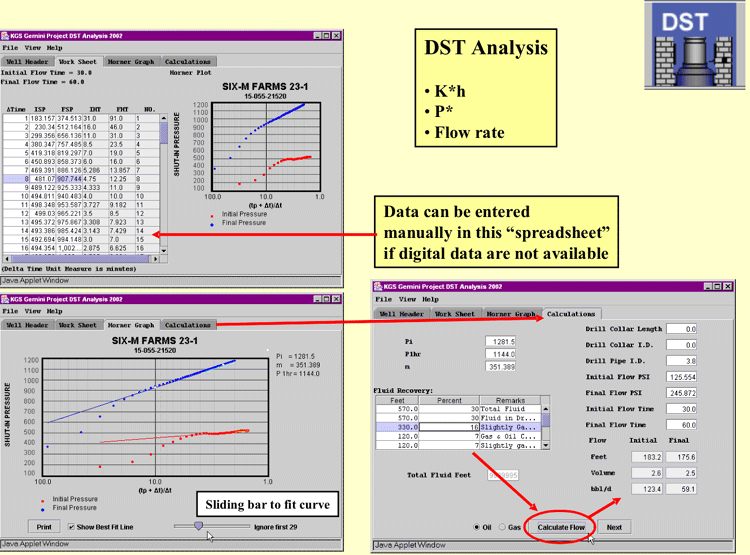Switch to Work Sheet tab in Horner Graph window
Screen dimensions: 750x555
tap(77, 325)
